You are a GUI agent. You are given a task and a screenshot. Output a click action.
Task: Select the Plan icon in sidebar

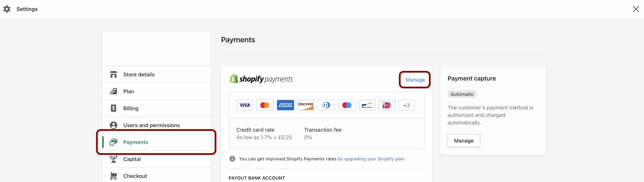[113, 91]
